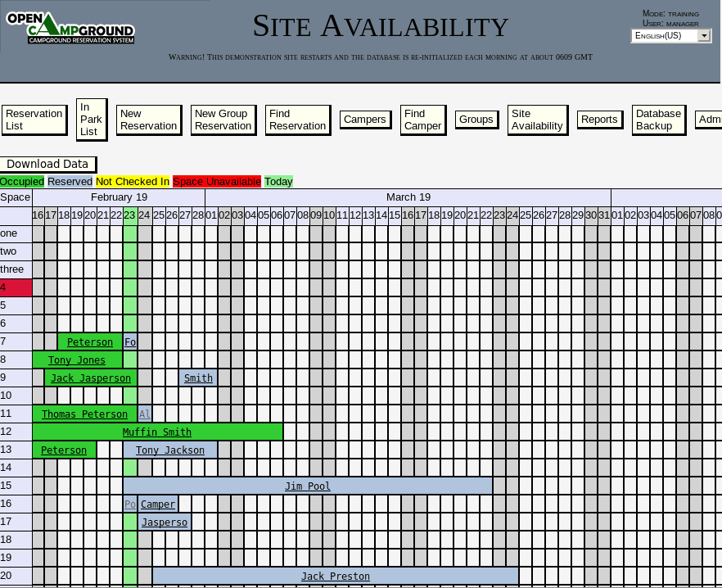722x588 pixels.
Task: Open In Park List
Action: pyautogui.click(x=91, y=120)
